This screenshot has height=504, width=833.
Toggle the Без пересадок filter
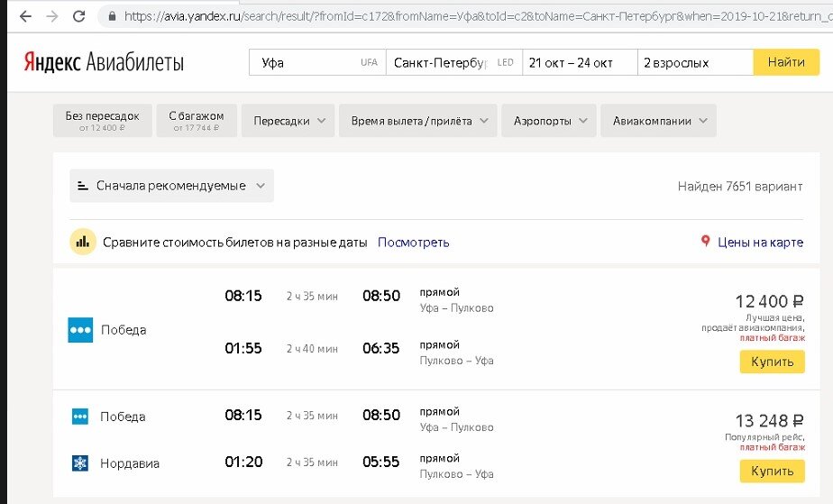click(x=103, y=121)
